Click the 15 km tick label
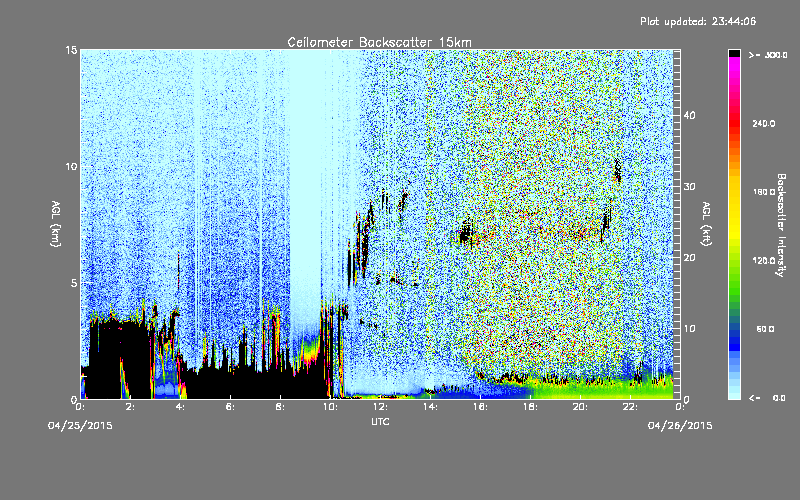Image resolution: width=800 pixels, height=500 pixels. (x=71, y=49)
